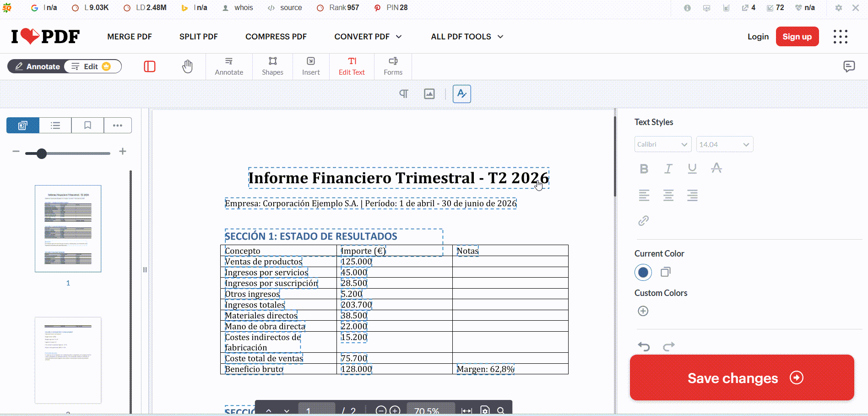Click the fit to width icon
The image size is (868, 416).
[x=467, y=411]
